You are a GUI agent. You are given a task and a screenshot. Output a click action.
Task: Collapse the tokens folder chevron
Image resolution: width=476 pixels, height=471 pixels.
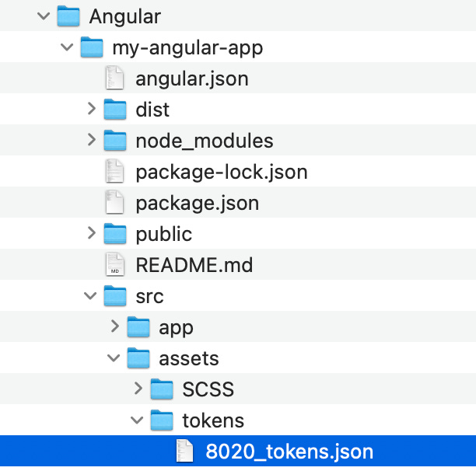(137, 420)
